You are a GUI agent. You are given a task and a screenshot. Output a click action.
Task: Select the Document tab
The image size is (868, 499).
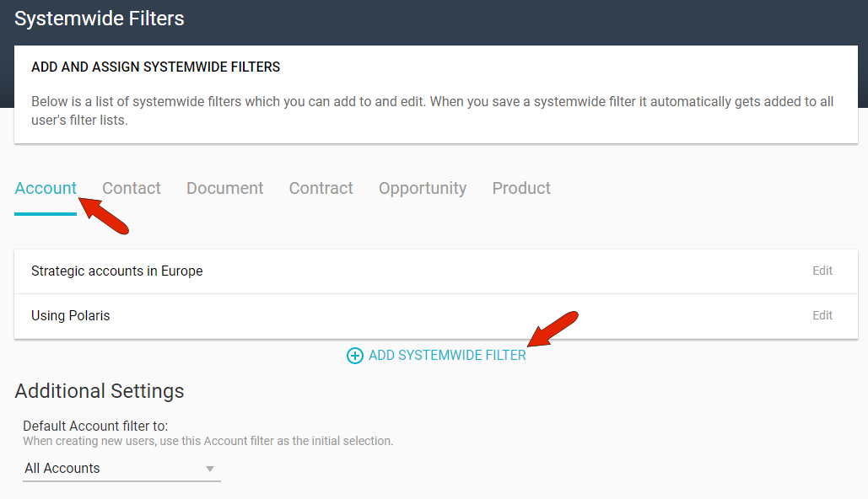click(224, 188)
